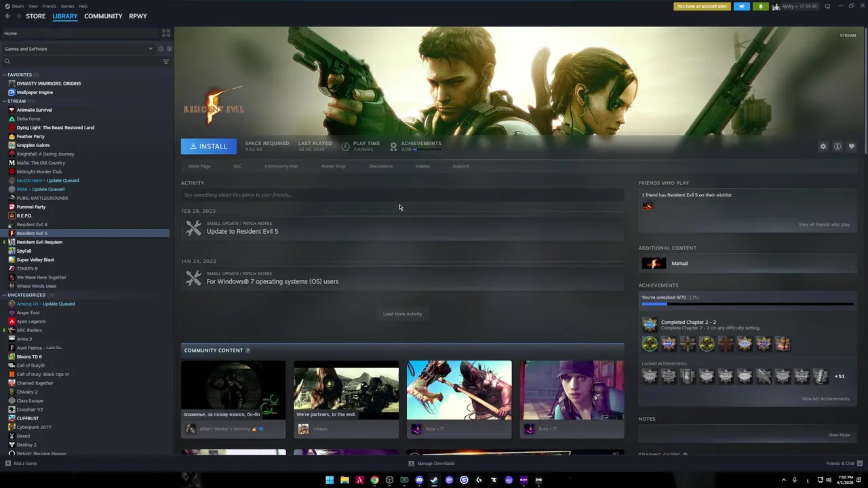Click Manage Downloads at the bottom

pos(431,464)
